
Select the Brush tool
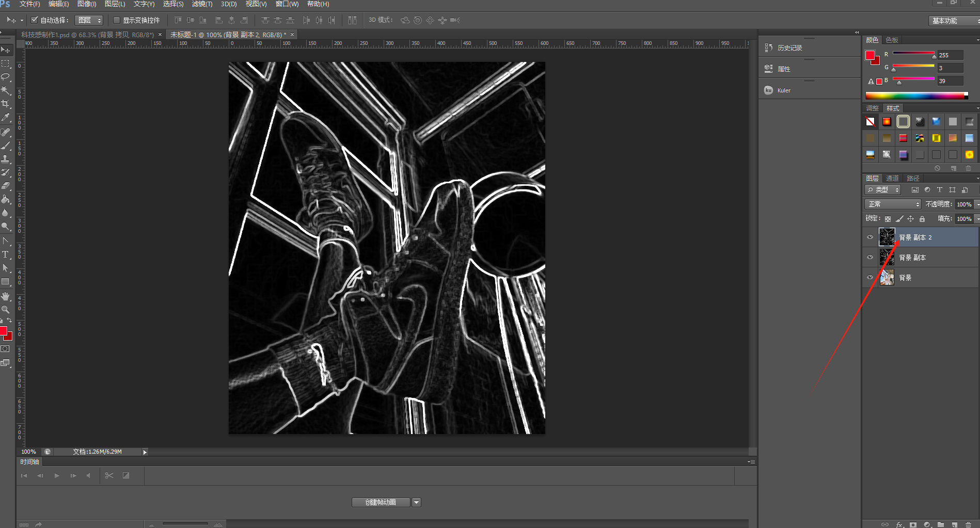point(6,146)
